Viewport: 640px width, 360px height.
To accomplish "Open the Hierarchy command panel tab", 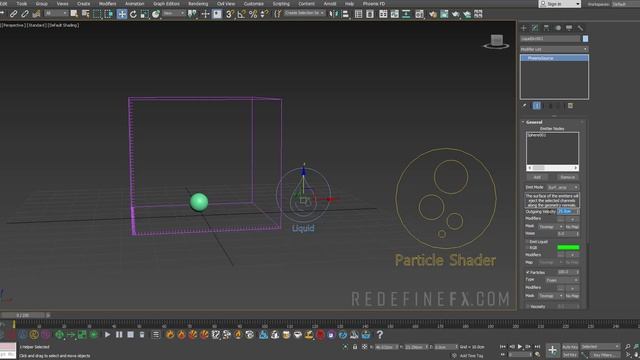I will (x=546, y=28).
